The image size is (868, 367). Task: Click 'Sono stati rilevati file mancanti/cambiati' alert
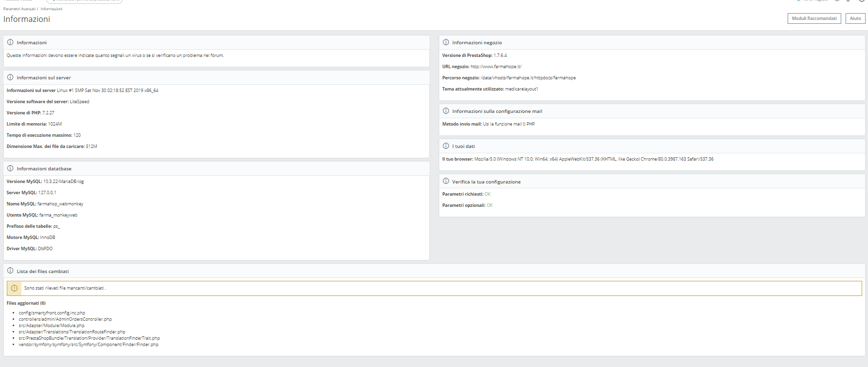pos(434,288)
